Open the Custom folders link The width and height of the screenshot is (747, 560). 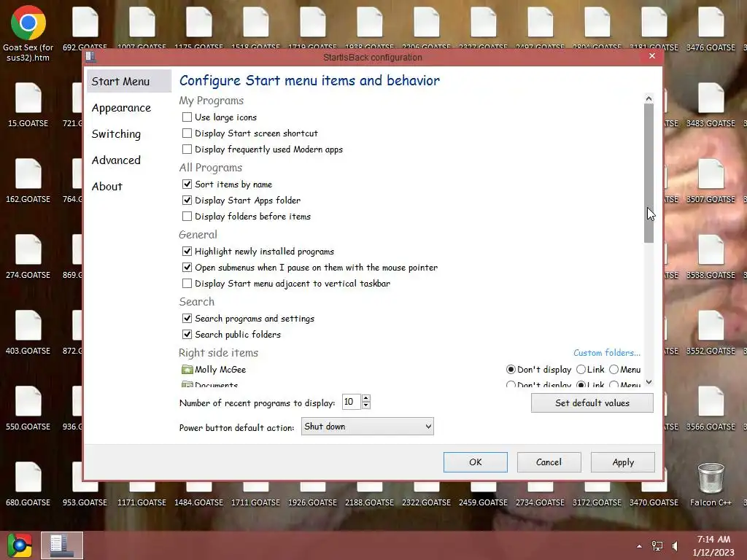tap(607, 353)
